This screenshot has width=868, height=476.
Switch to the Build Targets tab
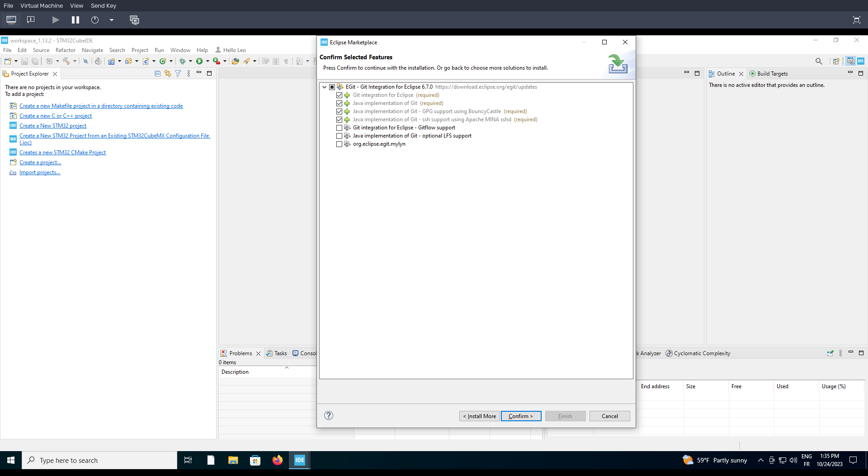tap(768, 74)
